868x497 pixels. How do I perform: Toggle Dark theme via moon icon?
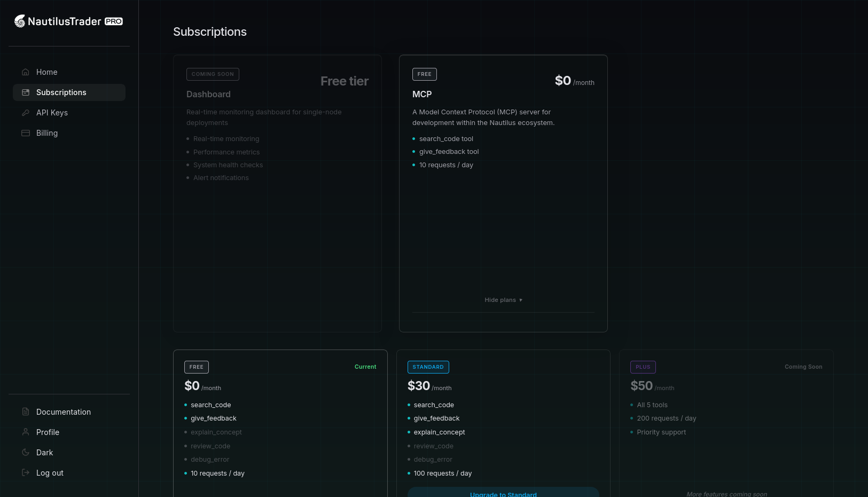(26, 453)
